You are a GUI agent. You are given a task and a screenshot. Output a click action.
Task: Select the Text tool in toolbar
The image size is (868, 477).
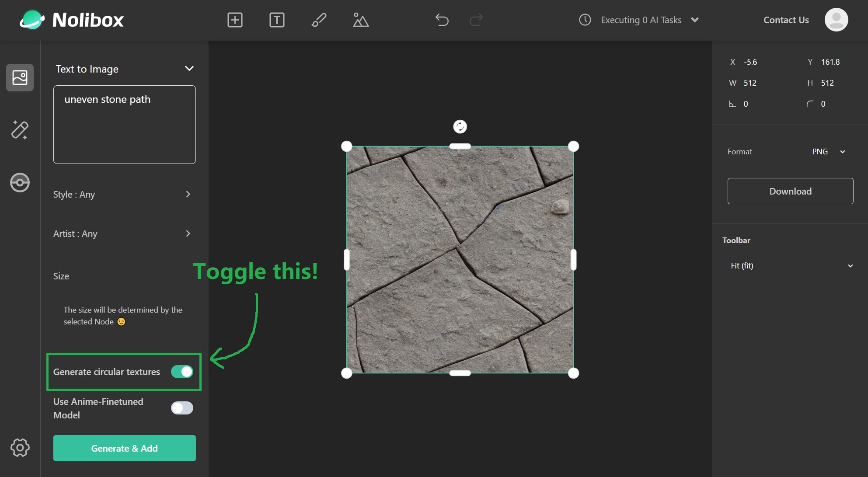276,19
